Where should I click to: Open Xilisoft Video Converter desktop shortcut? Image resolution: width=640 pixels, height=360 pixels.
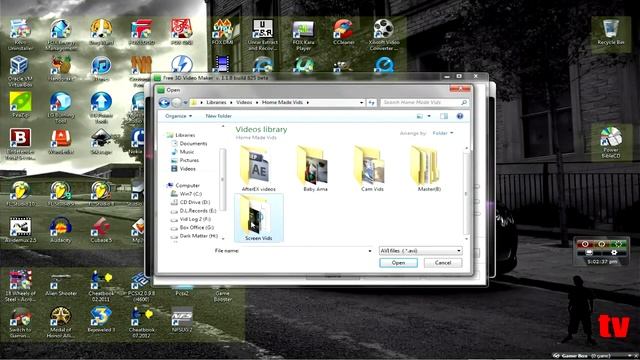[383, 35]
